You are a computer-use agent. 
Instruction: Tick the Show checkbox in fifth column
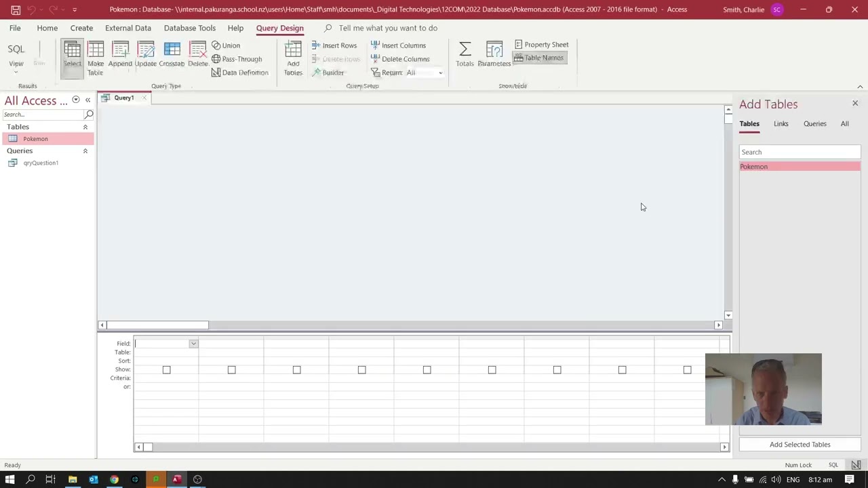tap(427, 369)
